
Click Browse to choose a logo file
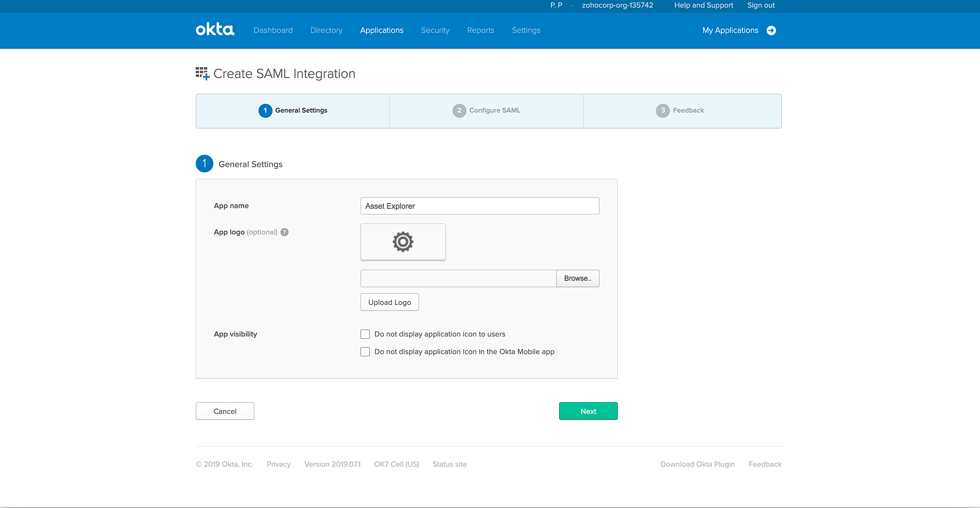577,278
